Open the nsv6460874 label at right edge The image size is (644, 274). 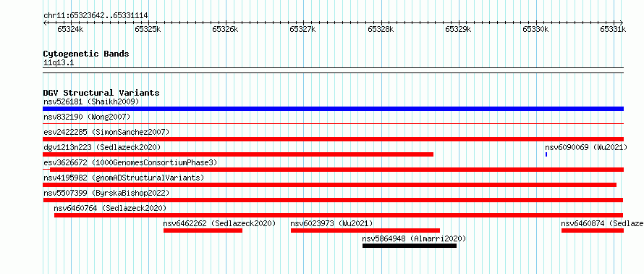tap(603, 223)
